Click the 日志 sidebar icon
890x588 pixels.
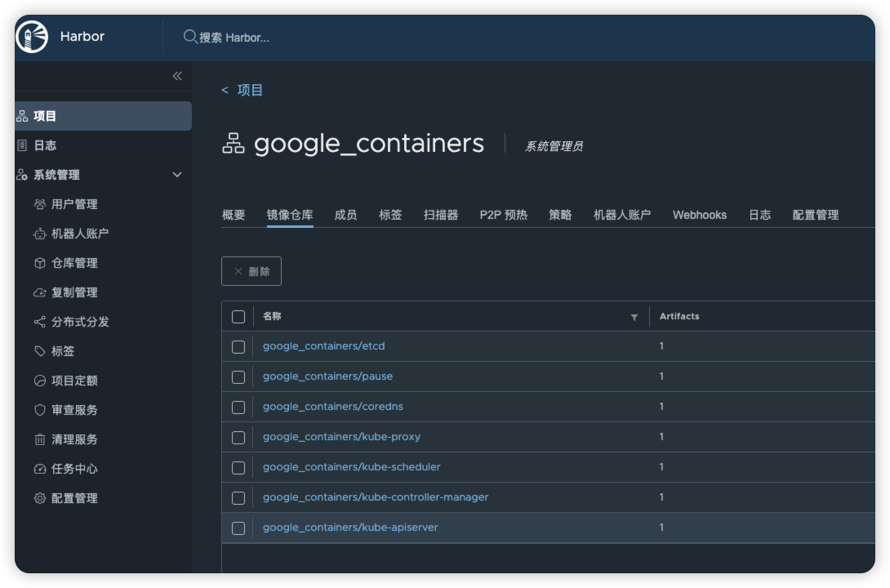[22, 145]
